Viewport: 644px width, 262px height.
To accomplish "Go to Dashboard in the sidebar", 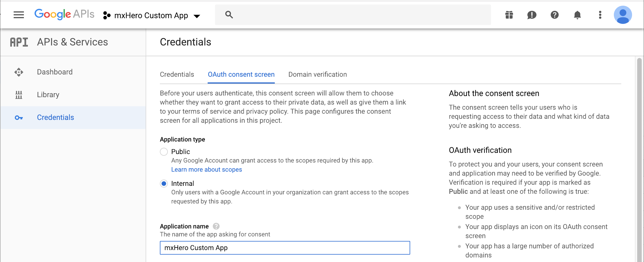I will [x=55, y=72].
